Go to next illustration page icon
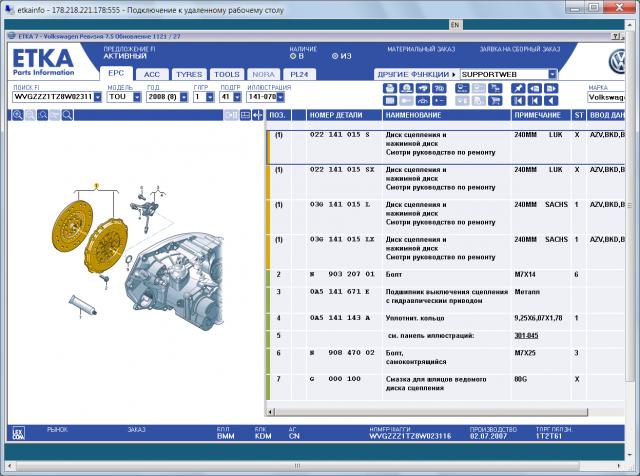 pos(551,88)
